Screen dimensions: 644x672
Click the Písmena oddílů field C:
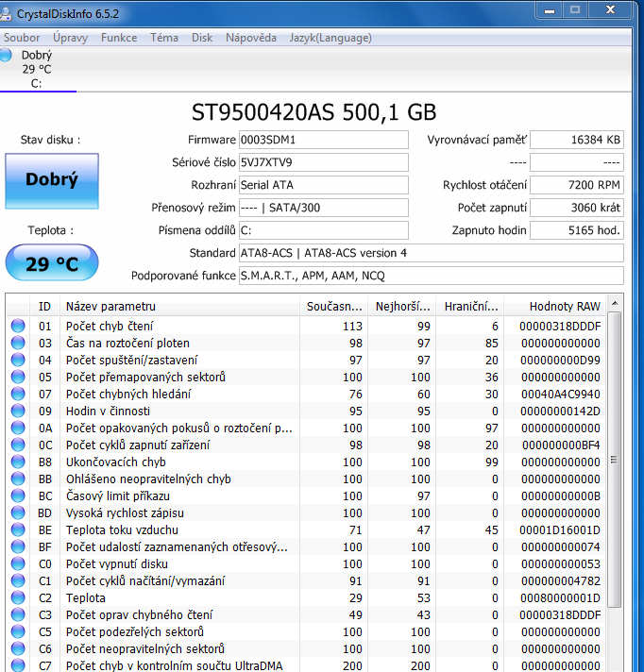pos(324,230)
